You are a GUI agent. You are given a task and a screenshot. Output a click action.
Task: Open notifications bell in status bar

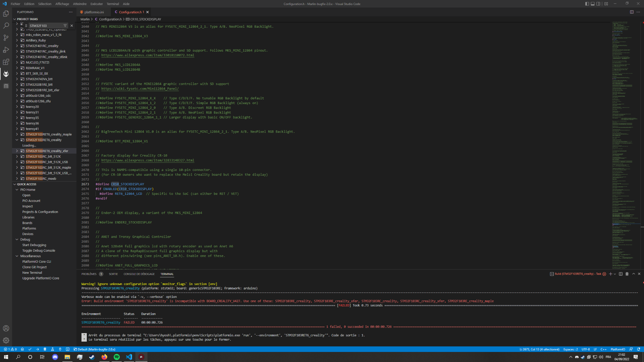tap(639, 349)
